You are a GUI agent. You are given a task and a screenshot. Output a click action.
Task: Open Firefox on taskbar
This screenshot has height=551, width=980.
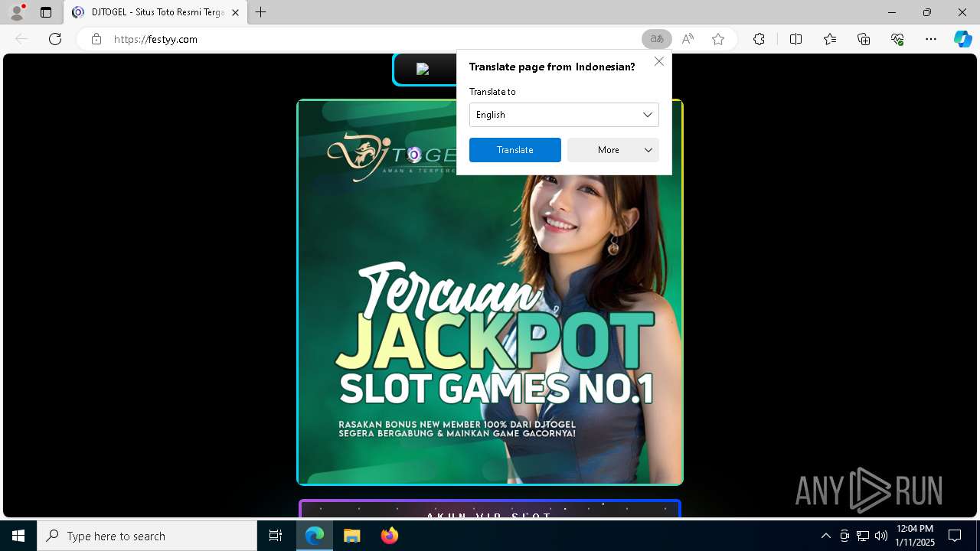390,536
